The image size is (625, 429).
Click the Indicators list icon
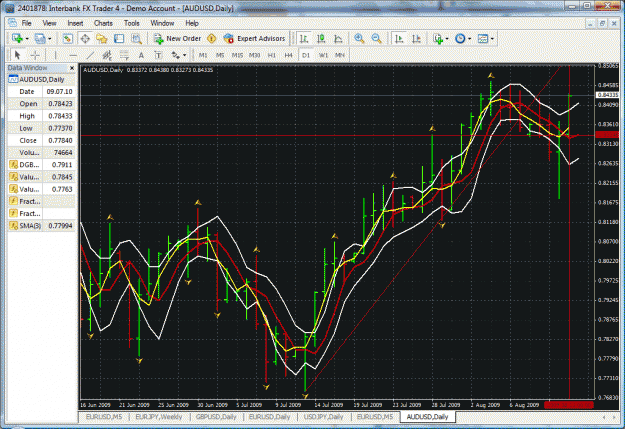click(x=438, y=39)
